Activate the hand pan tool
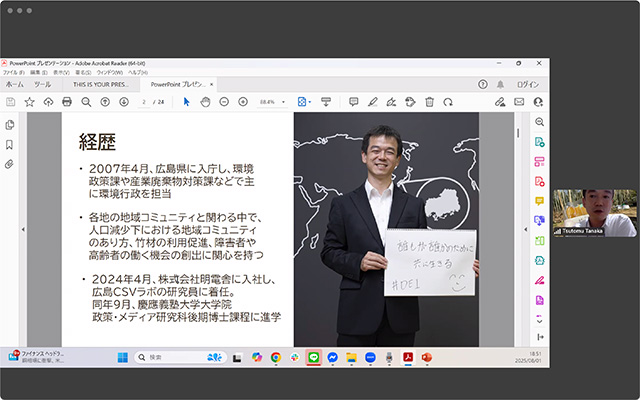640x400 pixels. click(x=205, y=102)
